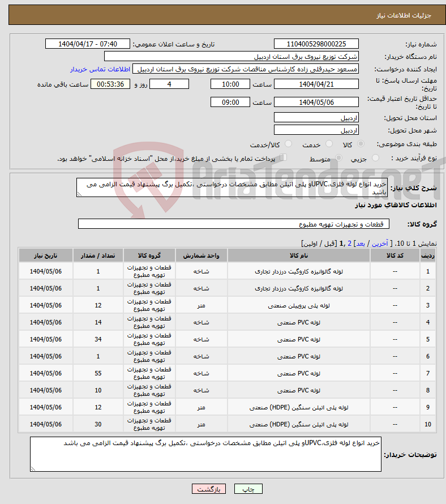Click the کد کالا column header
This screenshot has width=446, height=504.
click(395, 255)
